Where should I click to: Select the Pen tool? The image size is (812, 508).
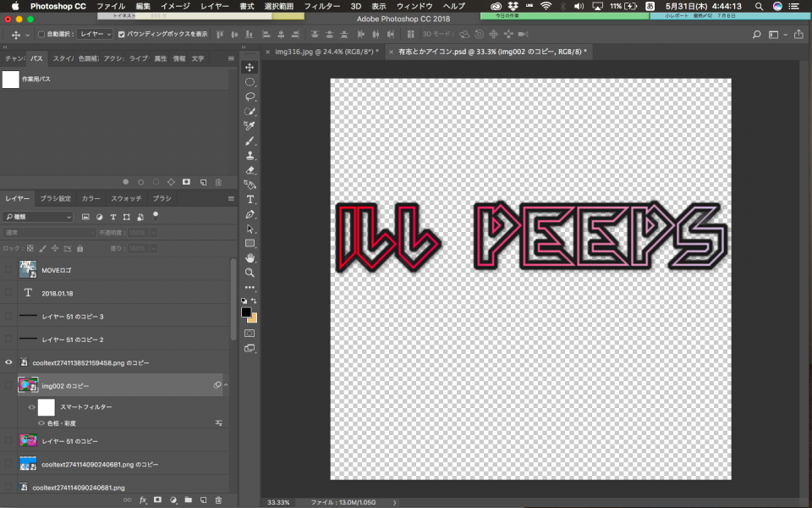250,214
